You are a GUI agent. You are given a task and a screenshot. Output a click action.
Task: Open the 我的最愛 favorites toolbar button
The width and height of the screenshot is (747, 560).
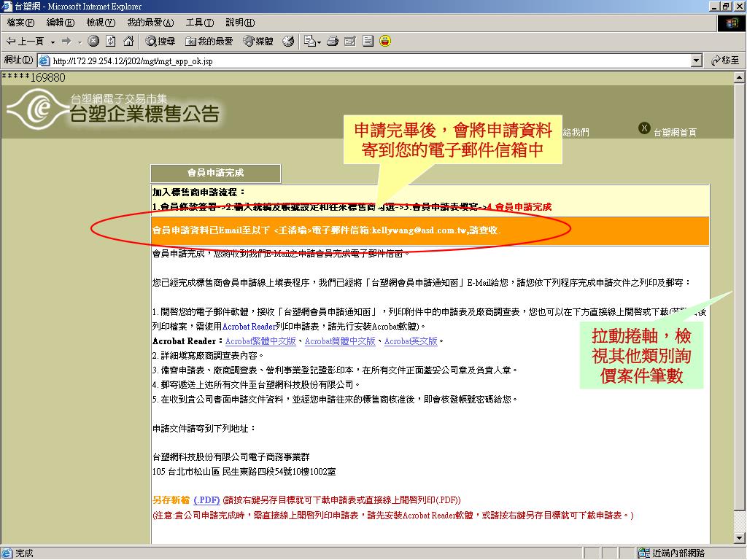coord(209,42)
